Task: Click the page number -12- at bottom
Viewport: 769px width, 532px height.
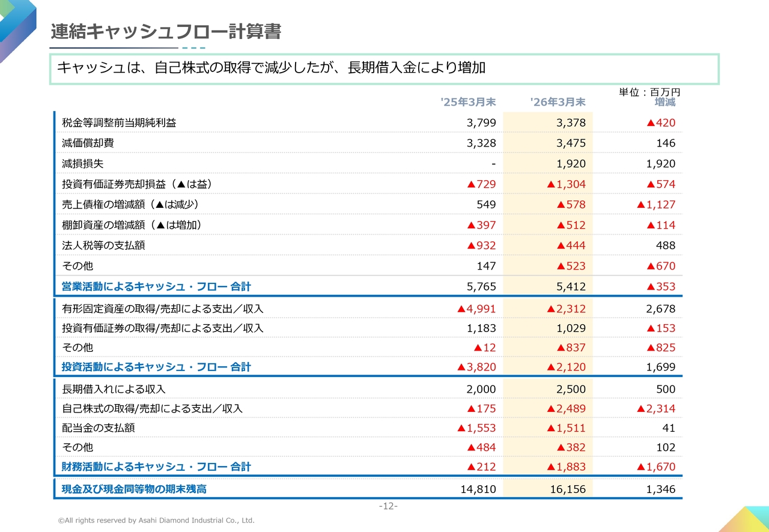Action: point(388,506)
